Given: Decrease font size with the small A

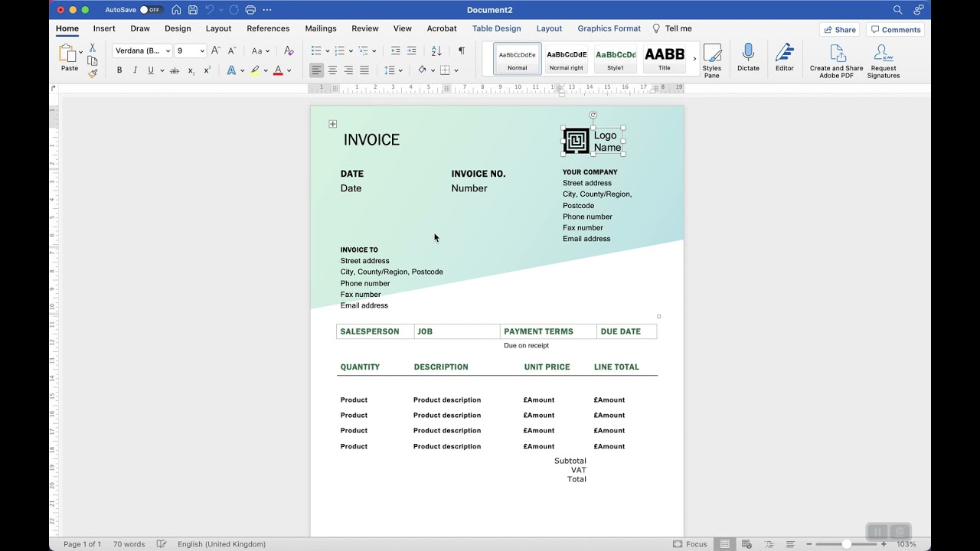Looking at the screenshot, I should click(232, 51).
